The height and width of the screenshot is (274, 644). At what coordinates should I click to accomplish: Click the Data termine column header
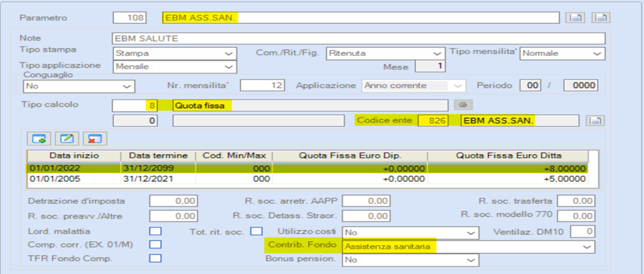[158, 156]
